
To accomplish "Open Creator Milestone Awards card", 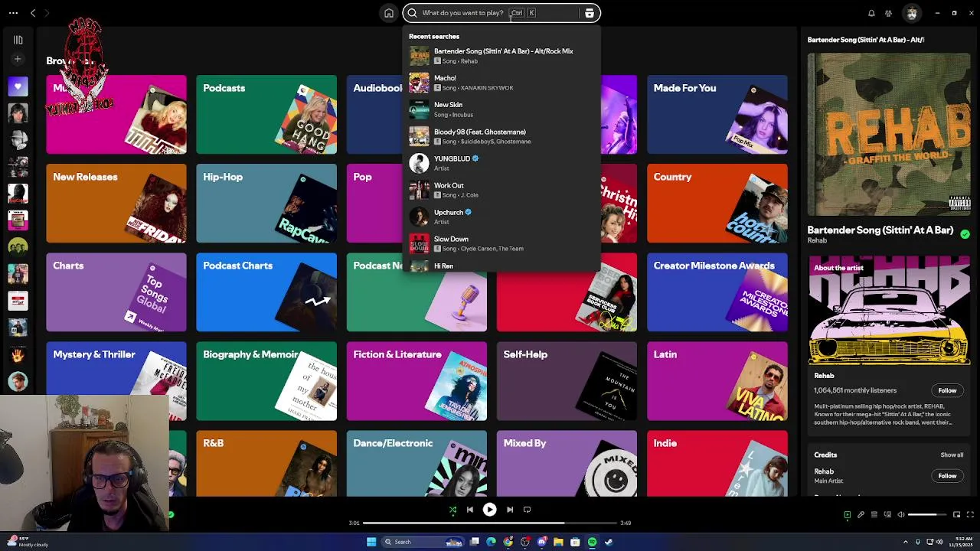I will pyautogui.click(x=717, y=292).
